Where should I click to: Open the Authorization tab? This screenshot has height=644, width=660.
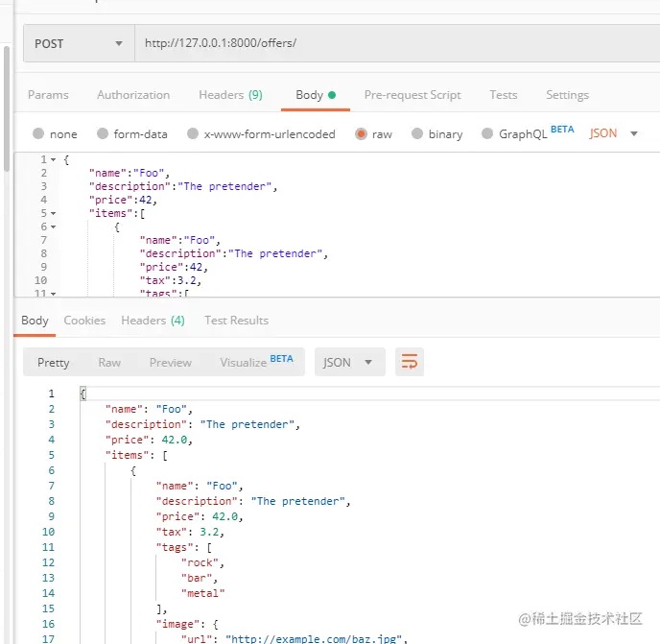pos(133,95)
